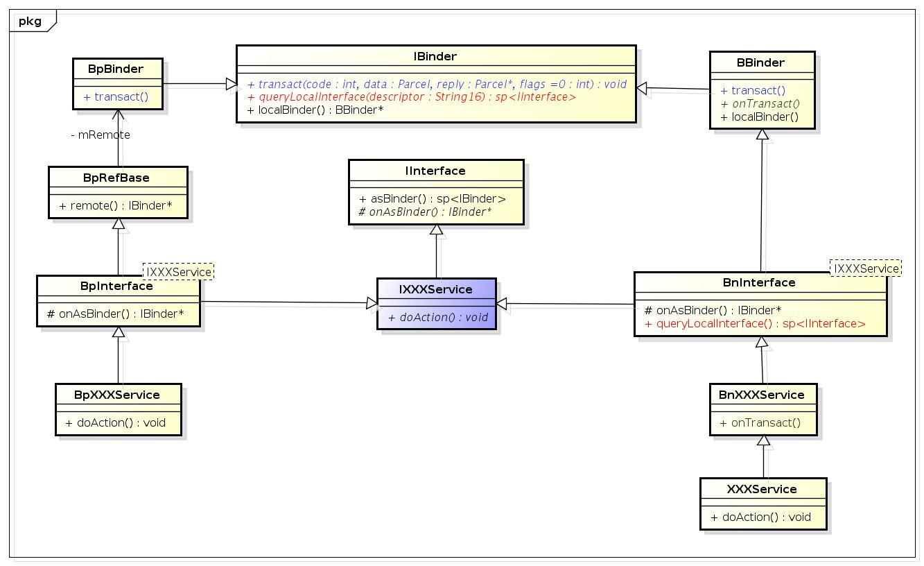Select the IBinder class header
The height and width of the screenshot is (566, 924).
coord(435,56)
